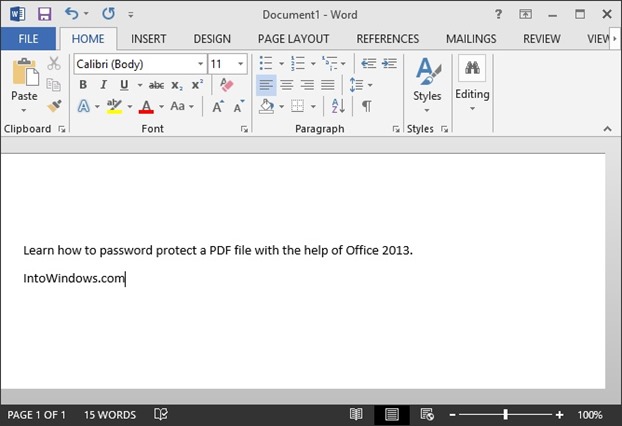This screenshot has width=622, height=426.
Task: Apply subscript formatting
Action: coord(177,85)
